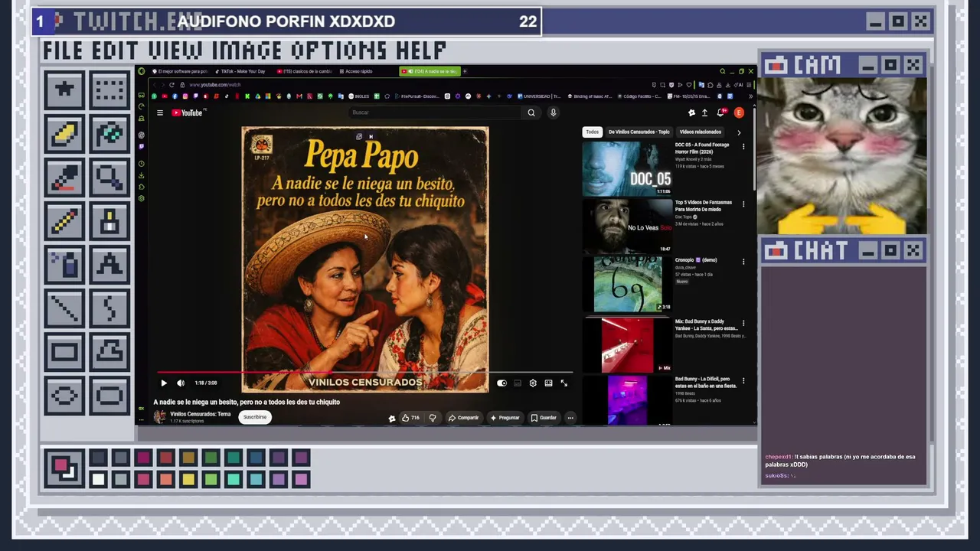Expand hidden bookmarks with the double chevron
980x551 pixels.
tap(750, 96)
